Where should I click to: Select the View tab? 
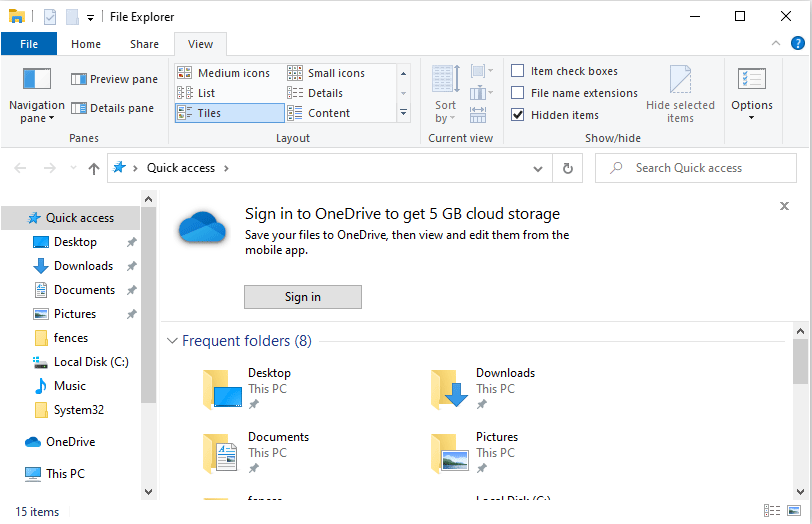click(x=200, y=44)
